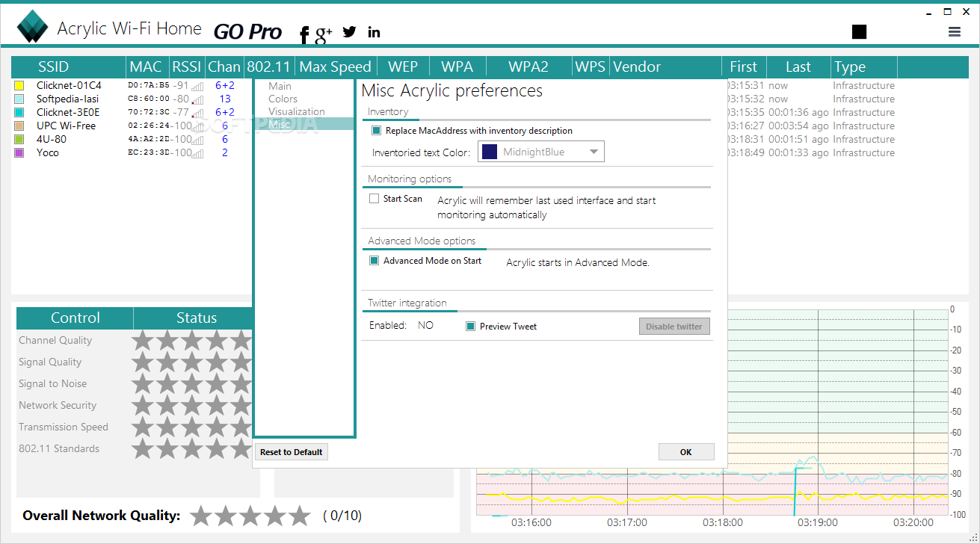Click the Acrylic Wi-Fi Home logo

pos(33,28)
